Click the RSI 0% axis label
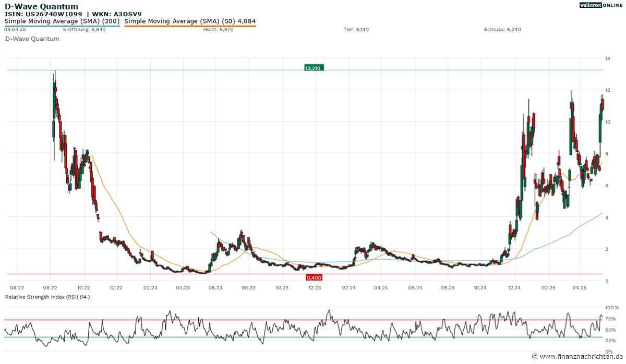626x364 pixels. tap(609, 350)
